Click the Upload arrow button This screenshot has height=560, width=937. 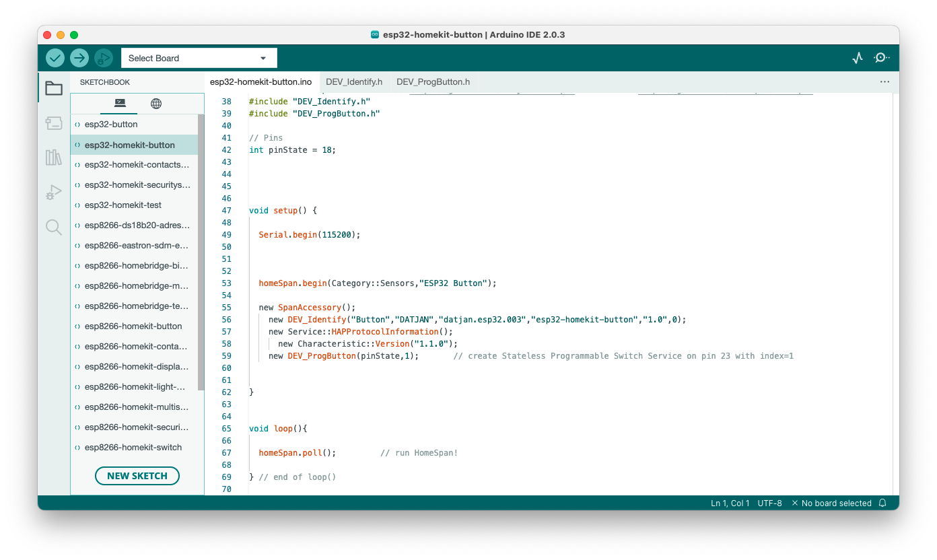coord(79,58)
